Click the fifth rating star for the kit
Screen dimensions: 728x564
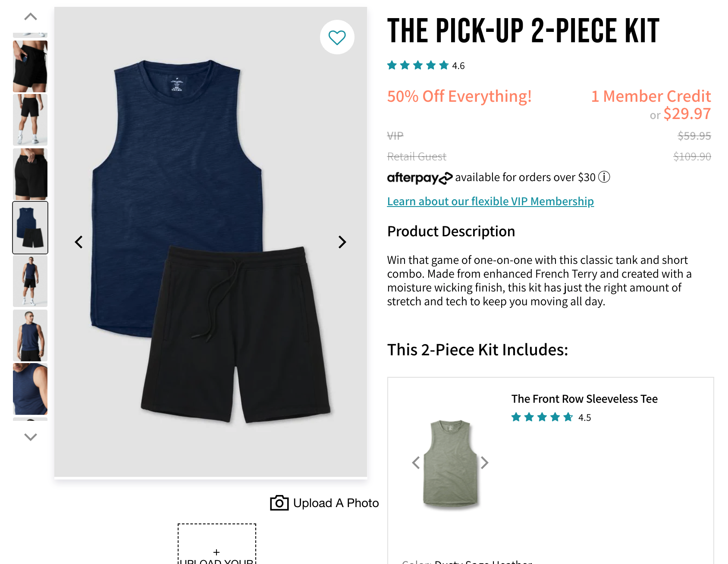[444, 65]
